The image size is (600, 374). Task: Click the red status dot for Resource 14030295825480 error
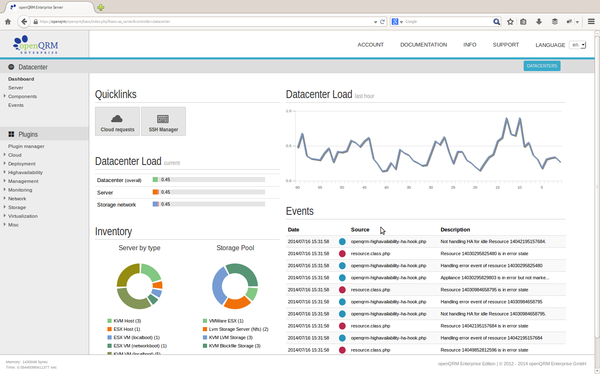click(x=342, y=253)
